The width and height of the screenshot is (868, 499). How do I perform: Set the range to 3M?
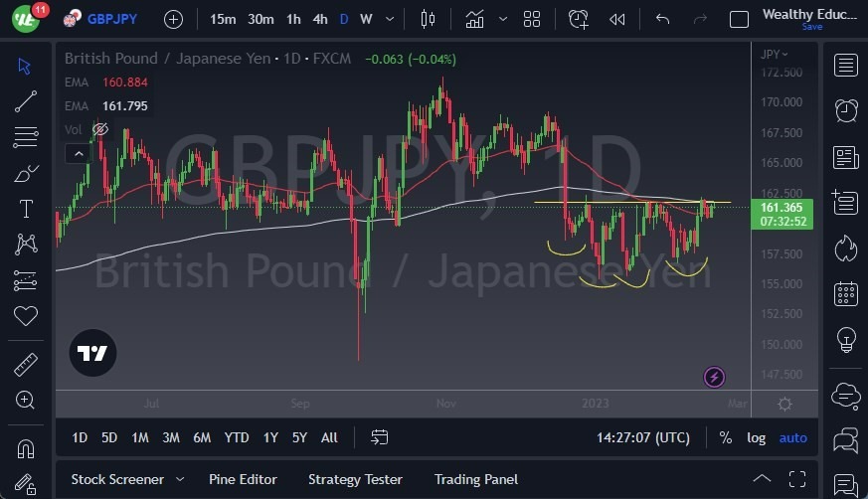171,437
